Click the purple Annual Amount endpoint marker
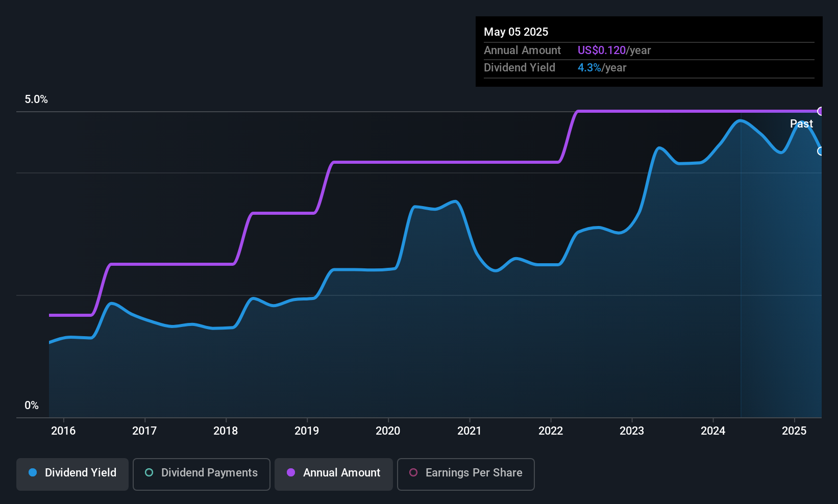Image resolution: width=838 pixels, height=504 pixels. (x=821, y=111)
